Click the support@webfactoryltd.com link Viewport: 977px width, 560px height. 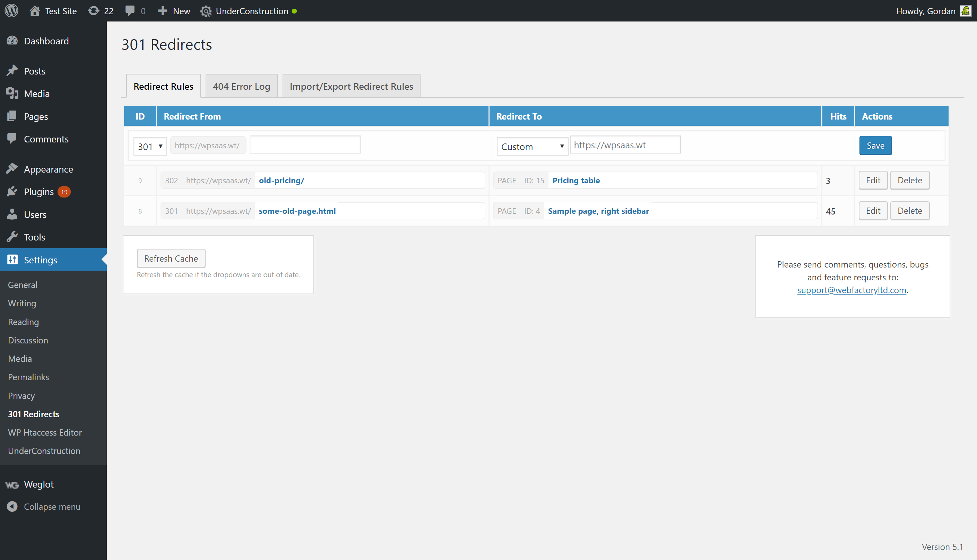click(x=851, y=289)
